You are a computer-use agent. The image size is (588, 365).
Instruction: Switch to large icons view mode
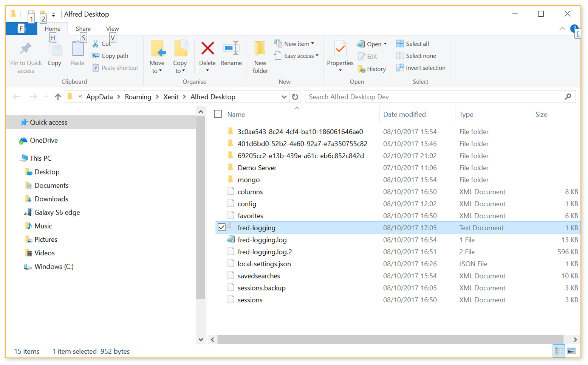pyautogui.click(x=571, y=351)
